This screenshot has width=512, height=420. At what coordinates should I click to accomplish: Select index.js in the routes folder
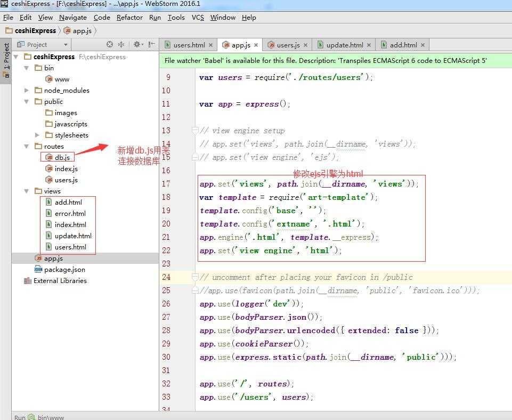(62, 168)
